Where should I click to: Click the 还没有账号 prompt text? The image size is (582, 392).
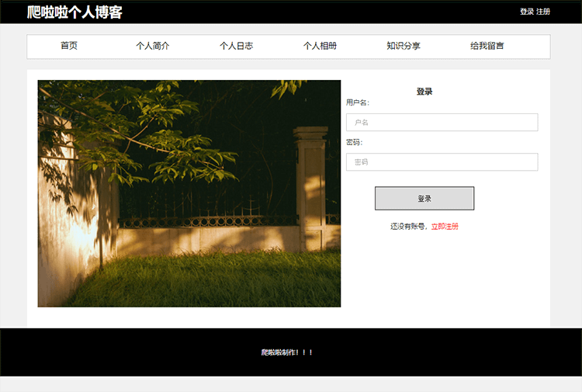pos(409,227)
